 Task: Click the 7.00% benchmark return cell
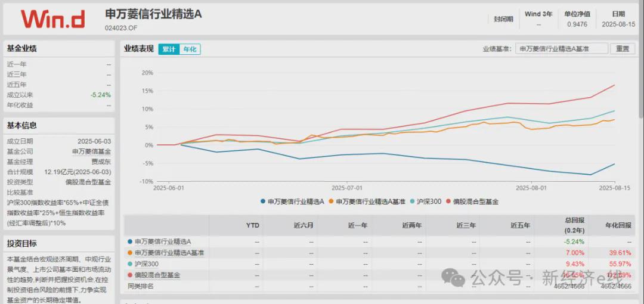[575, 252]
